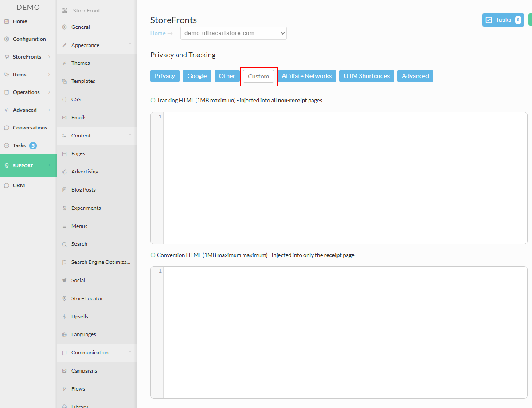Click the Themes brush icon

64,63
